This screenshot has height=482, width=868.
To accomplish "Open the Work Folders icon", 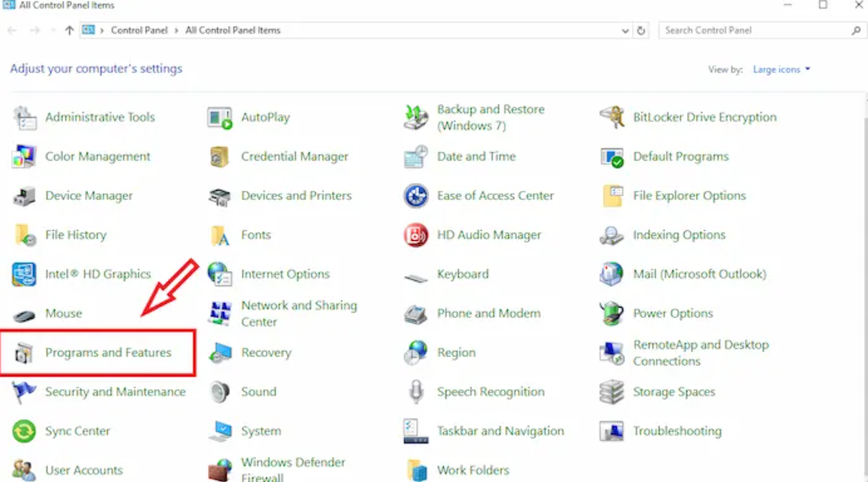I will (x=416, y=470).
